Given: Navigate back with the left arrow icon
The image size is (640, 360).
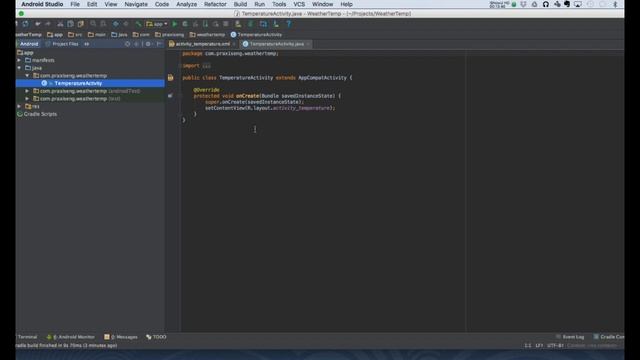Looking at the screenshot, I should click(x=116, y=24).
